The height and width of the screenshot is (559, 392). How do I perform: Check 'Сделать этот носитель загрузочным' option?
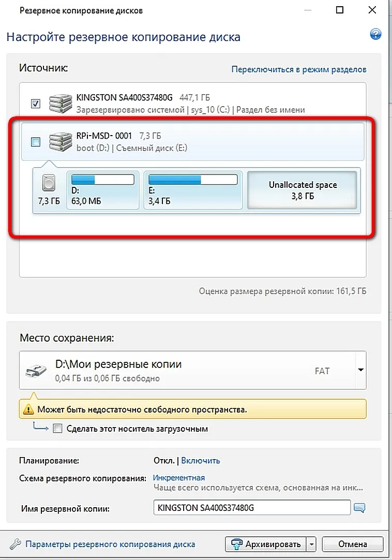[x=57, y=429]
